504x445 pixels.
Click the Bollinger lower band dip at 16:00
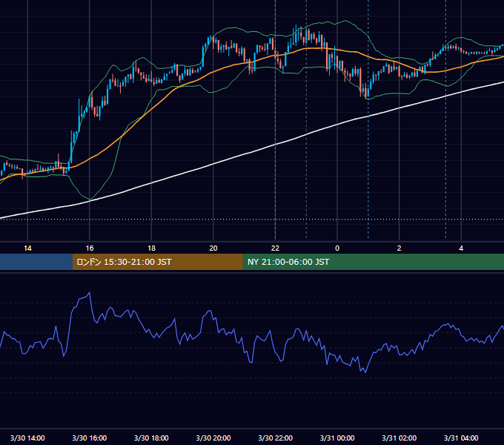click(x=90, y=199)
